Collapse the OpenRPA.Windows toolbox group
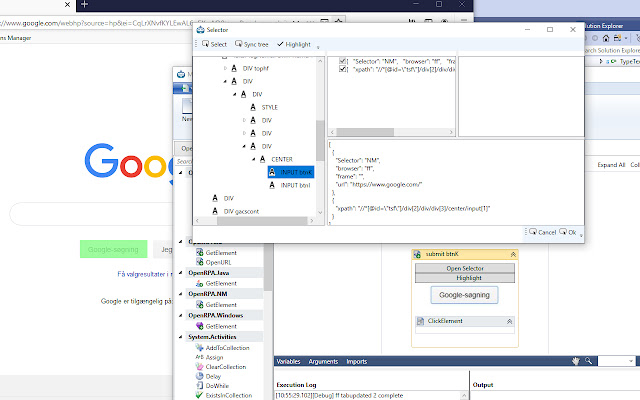640x400 pixels. click(x=181, y=316)
